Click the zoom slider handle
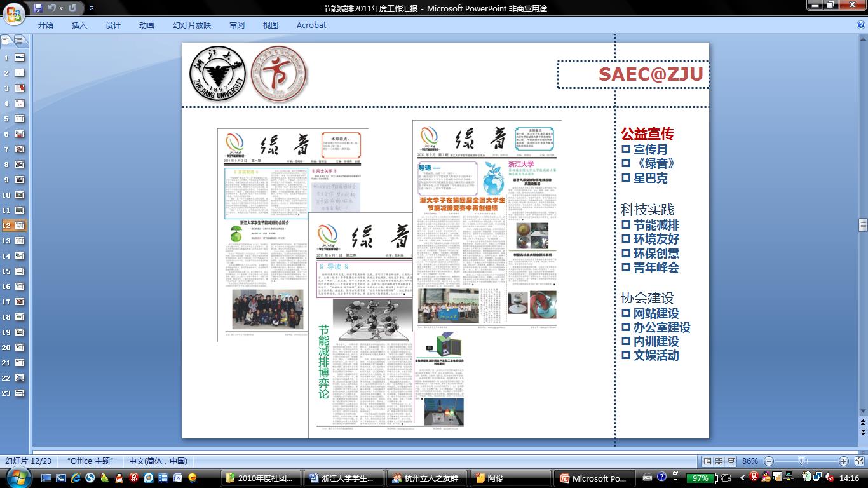The width and height of the screenshot is (868, 488). [x=802, y=461]
